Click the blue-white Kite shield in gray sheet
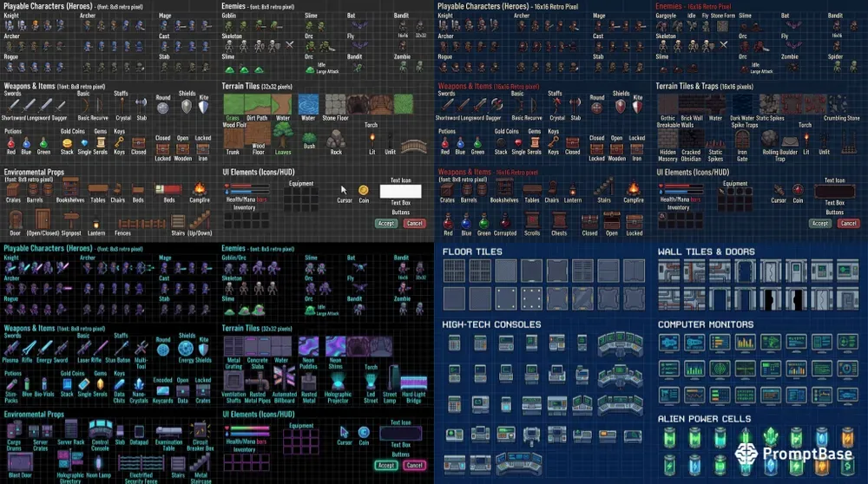868x484 pixels. tap(203, 106)
